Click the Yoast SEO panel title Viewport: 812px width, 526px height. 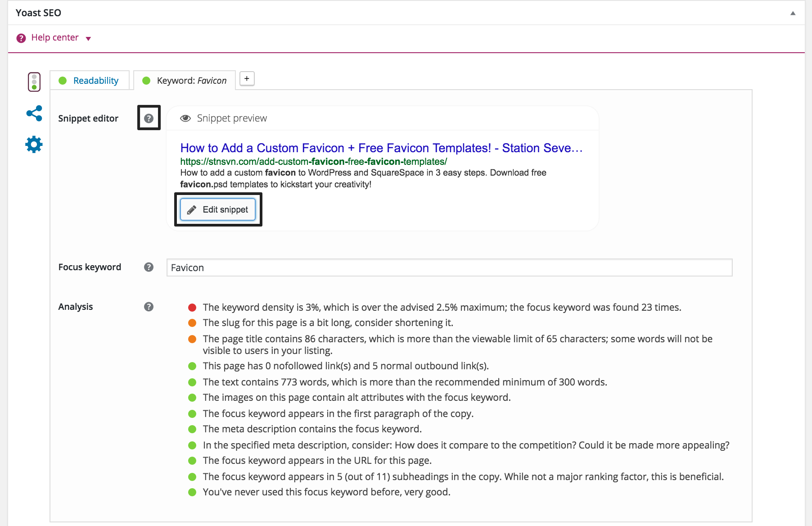[x=38, y=13]
